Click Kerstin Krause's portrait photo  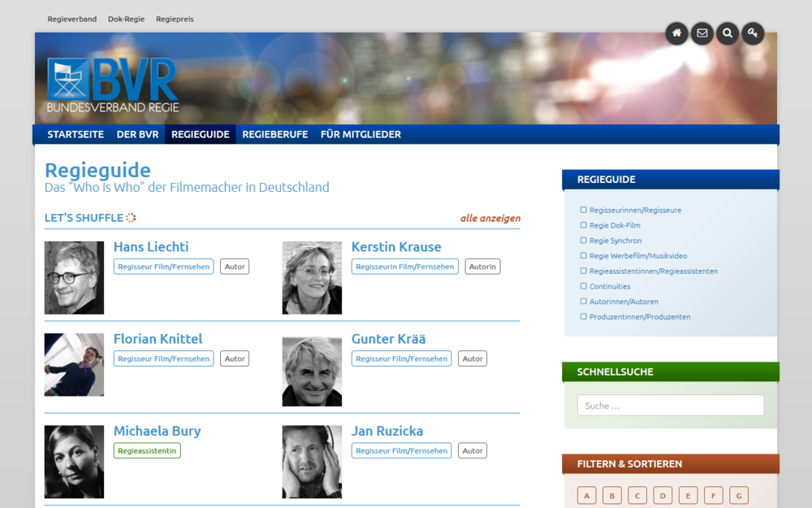(312, 278)
